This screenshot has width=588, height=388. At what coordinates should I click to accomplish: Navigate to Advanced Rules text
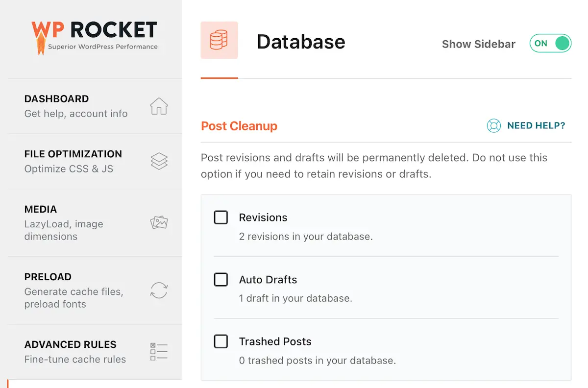click(70, 344)
